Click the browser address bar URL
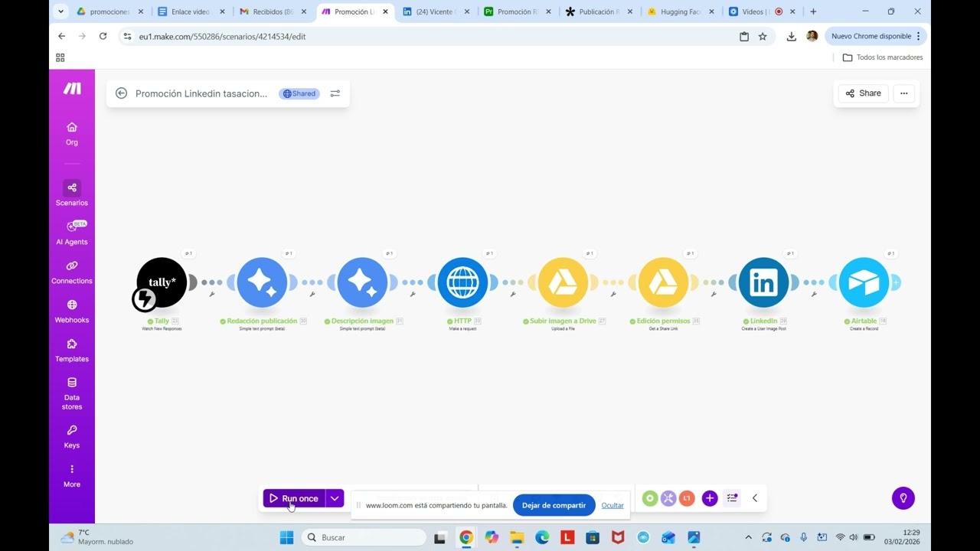The width and height of the screenshot is (980, 551). (x=222, y=36)
